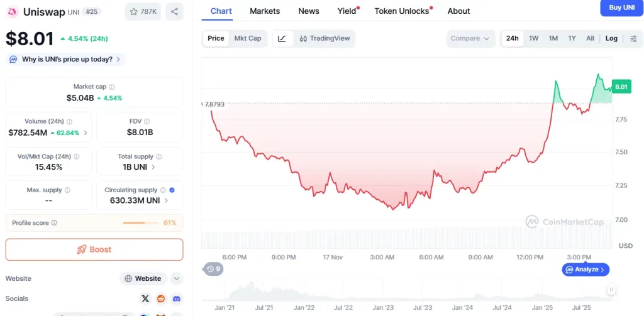Add UNI to watchlist via star button
Image resolution: width=644 pixels, height=316 pixels.
[x=143, y=11]
